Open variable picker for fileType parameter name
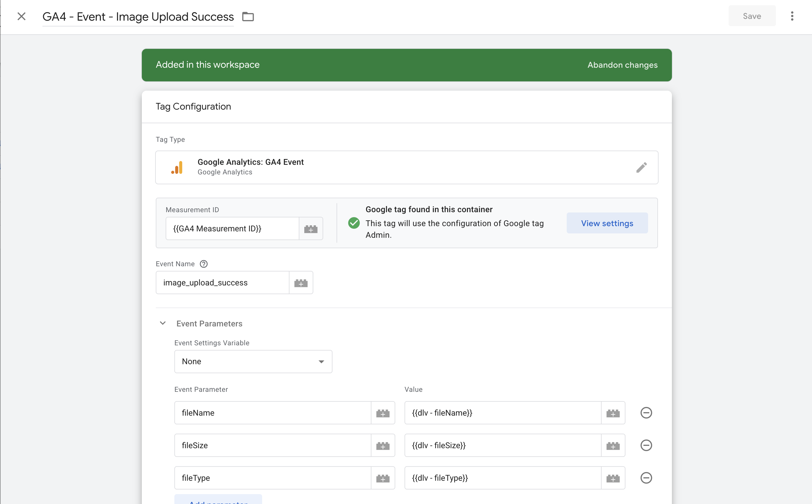 pyautogui.click(x=383, y=478)
